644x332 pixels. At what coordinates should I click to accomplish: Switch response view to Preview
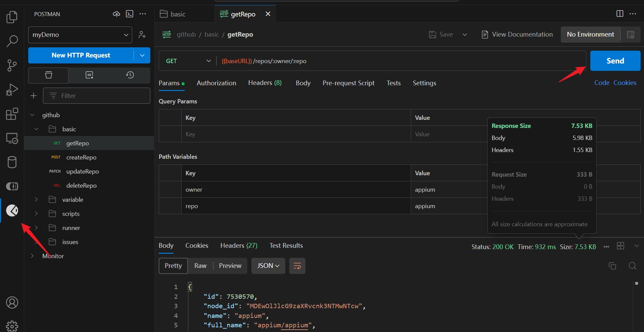coord(230,266)
